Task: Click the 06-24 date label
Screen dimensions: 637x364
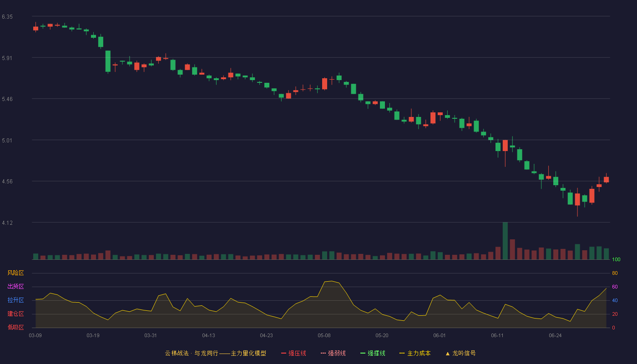Action: [x=555, y=335]
